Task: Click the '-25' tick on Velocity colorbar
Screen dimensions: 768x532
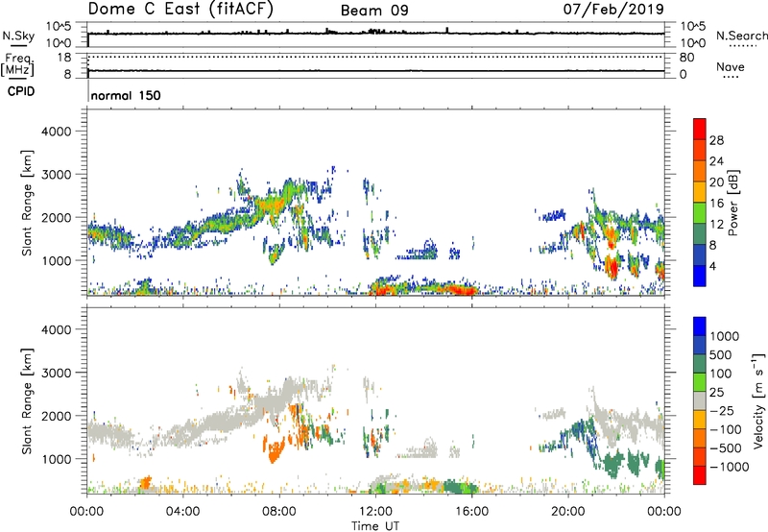Action: click(x=722, y=411)
